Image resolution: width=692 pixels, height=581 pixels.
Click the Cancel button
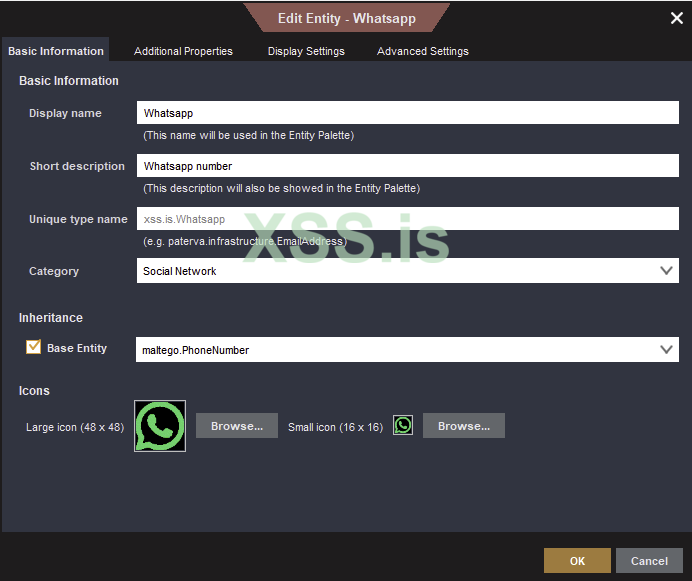click(649, 561)
